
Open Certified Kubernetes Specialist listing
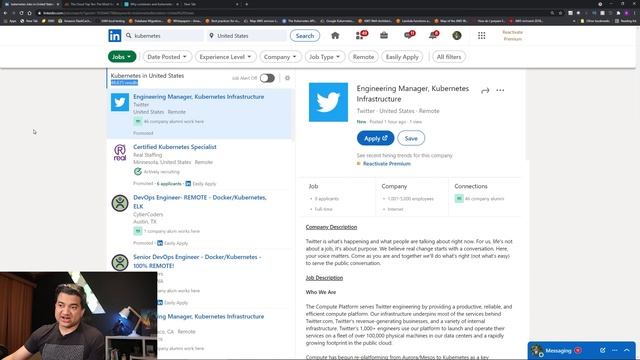tap(175, 147)
